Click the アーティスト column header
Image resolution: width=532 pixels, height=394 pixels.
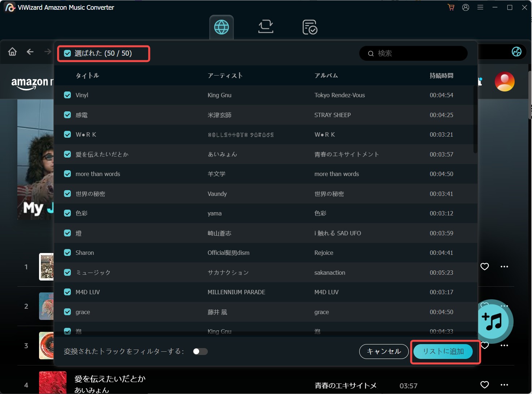click(x=225, y=76)
